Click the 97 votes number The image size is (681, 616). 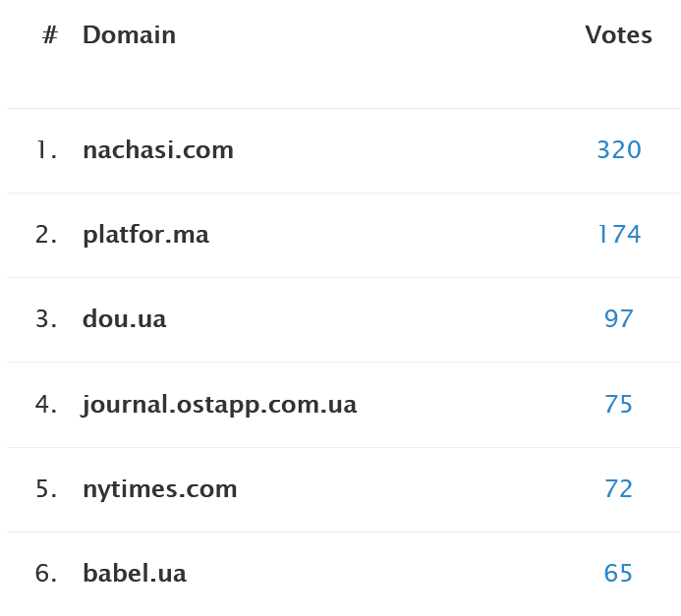tap(618, 319)
